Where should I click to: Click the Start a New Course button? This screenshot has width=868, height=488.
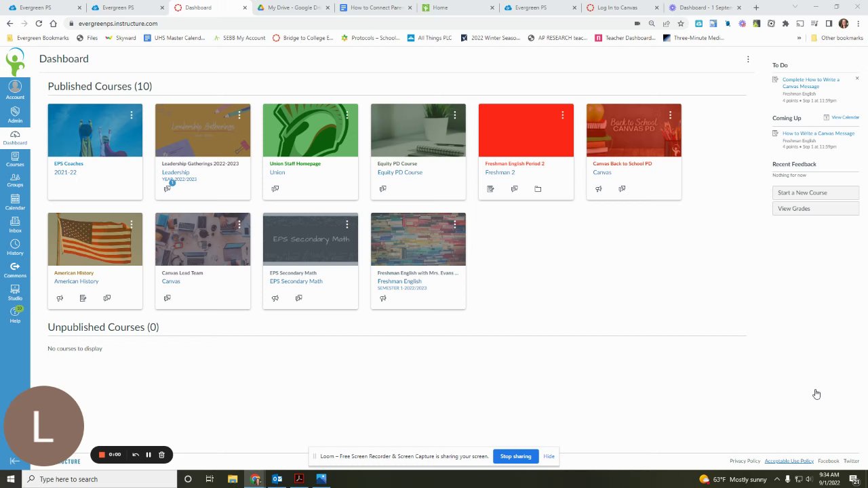(816, 192)
